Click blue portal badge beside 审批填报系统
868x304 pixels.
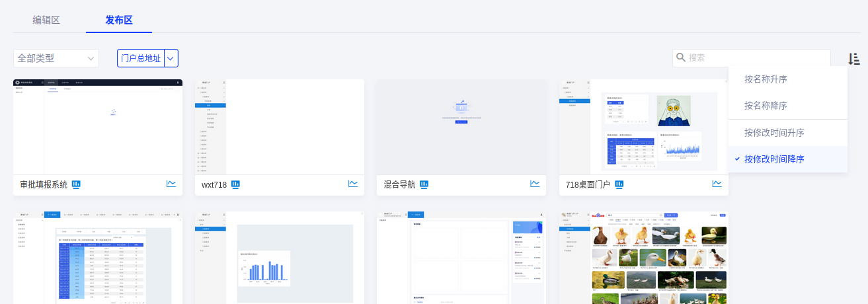point(76,184)
